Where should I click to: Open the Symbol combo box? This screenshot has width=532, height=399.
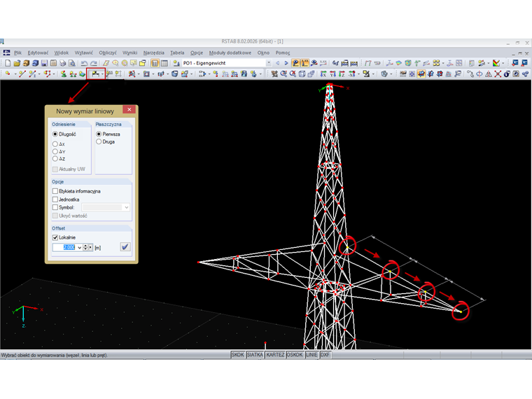coord(126,207)
